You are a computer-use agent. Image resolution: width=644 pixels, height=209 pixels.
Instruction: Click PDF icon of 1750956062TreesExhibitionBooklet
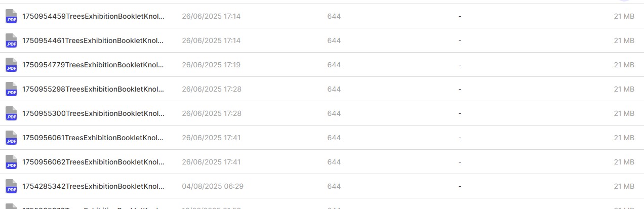tap(11, 162)
